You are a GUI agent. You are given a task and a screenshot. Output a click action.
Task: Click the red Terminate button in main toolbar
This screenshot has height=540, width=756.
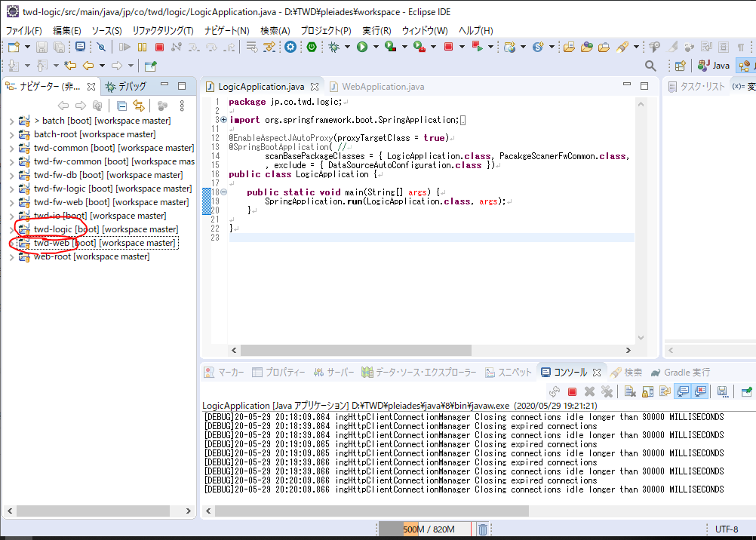pos(159,47)
